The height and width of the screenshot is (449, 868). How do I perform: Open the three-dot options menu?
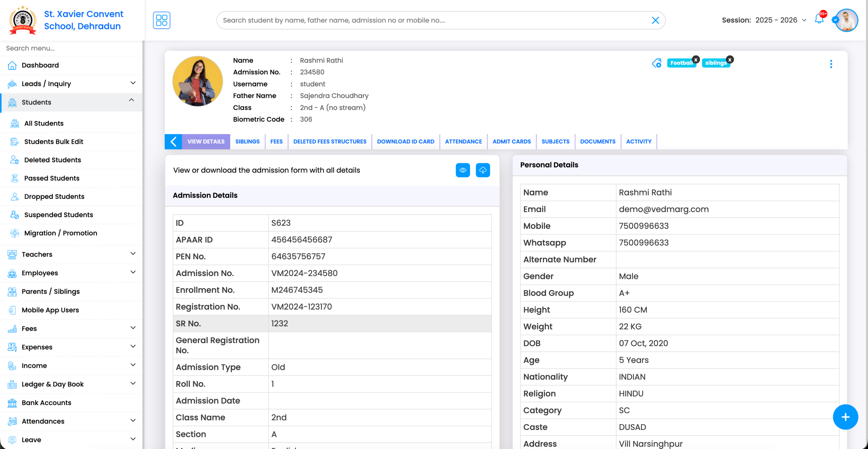point(831,63)
